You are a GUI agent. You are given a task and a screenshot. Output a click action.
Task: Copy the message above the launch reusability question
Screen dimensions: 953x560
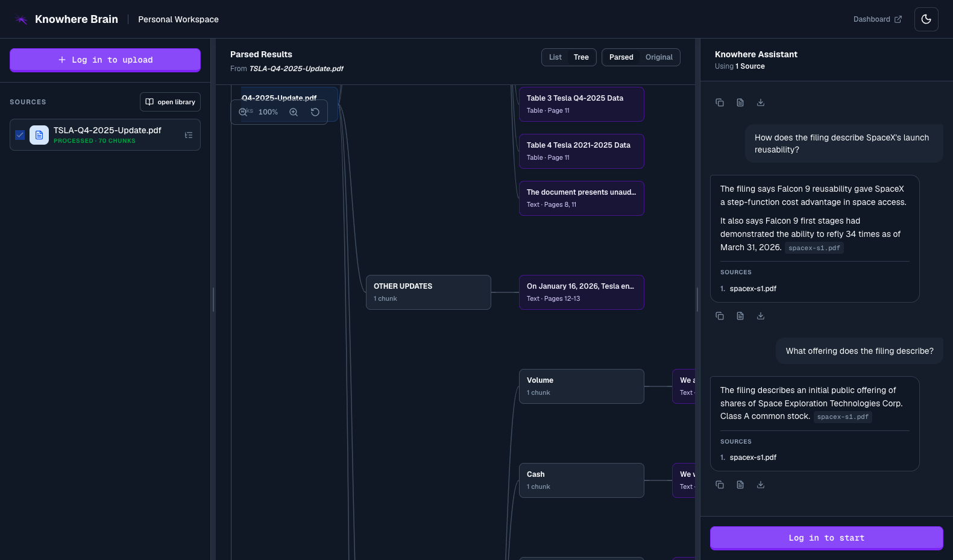pos(720,102)
